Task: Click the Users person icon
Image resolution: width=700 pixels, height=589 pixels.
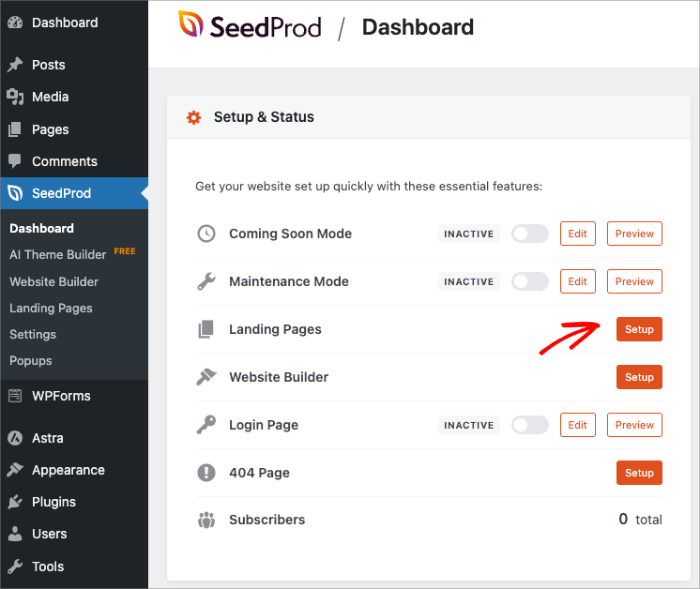Action: tap(15, 534)
